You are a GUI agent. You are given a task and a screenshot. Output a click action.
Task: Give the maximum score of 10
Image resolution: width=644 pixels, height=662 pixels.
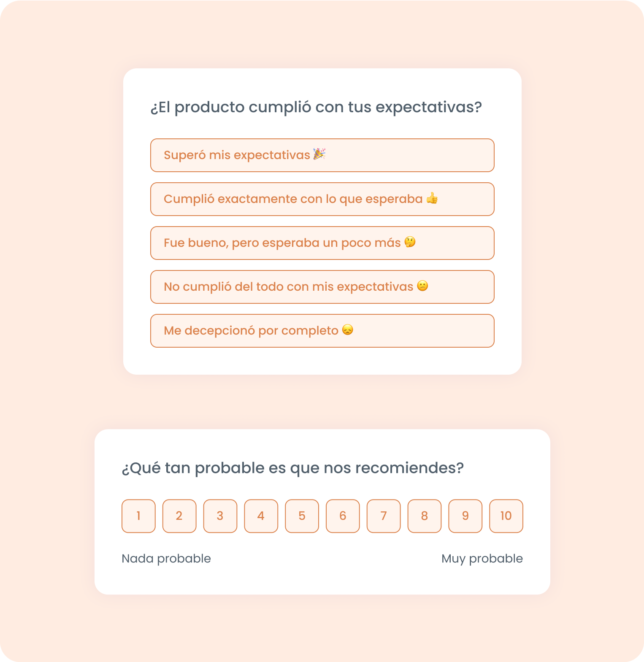506,516
